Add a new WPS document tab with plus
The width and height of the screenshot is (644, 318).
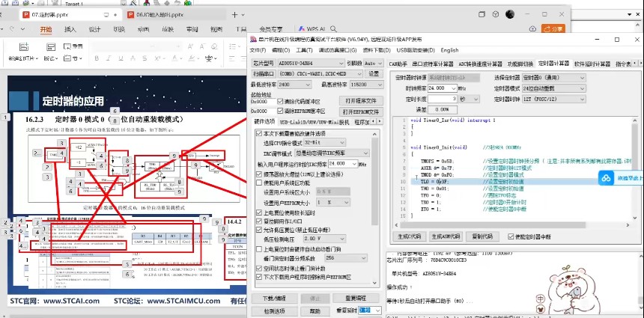(x=234, y=15)
